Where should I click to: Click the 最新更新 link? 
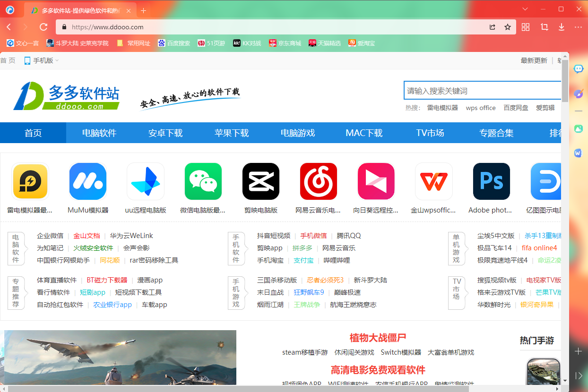pyautogui.click(x=534, y=60)
